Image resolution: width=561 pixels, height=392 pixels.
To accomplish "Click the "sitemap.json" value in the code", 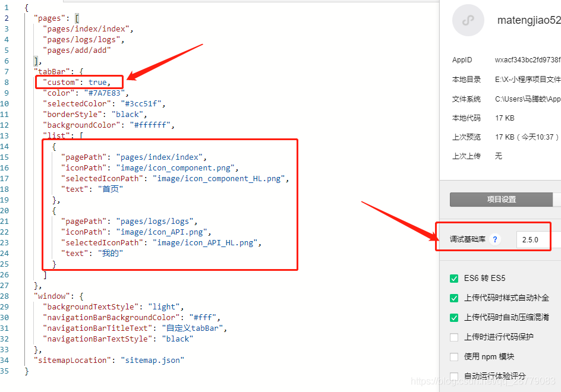I will pyautogui.click(x=152, y=360).
